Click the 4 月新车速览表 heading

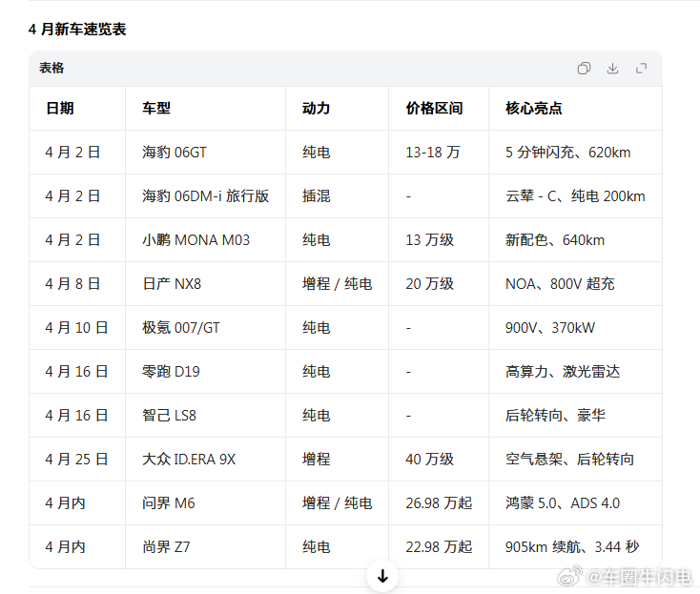click(77, 30)
